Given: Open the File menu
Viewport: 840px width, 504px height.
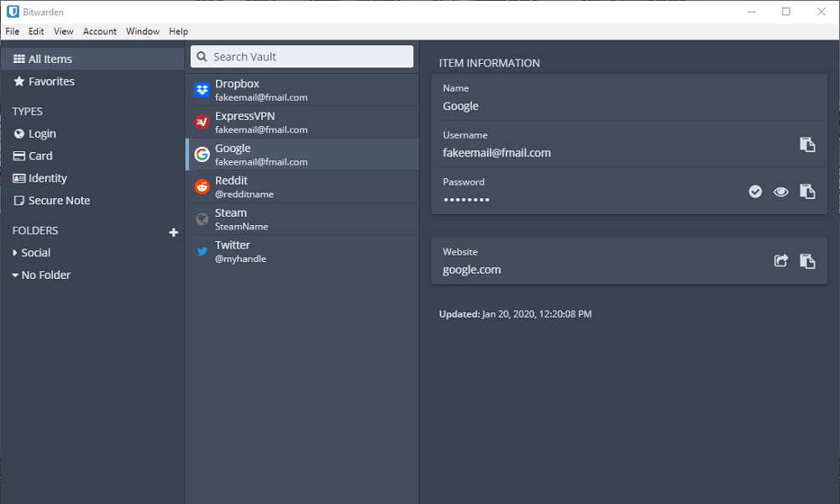Looking at the screenshot, I should pyautogui.click(x=12, y=31).
